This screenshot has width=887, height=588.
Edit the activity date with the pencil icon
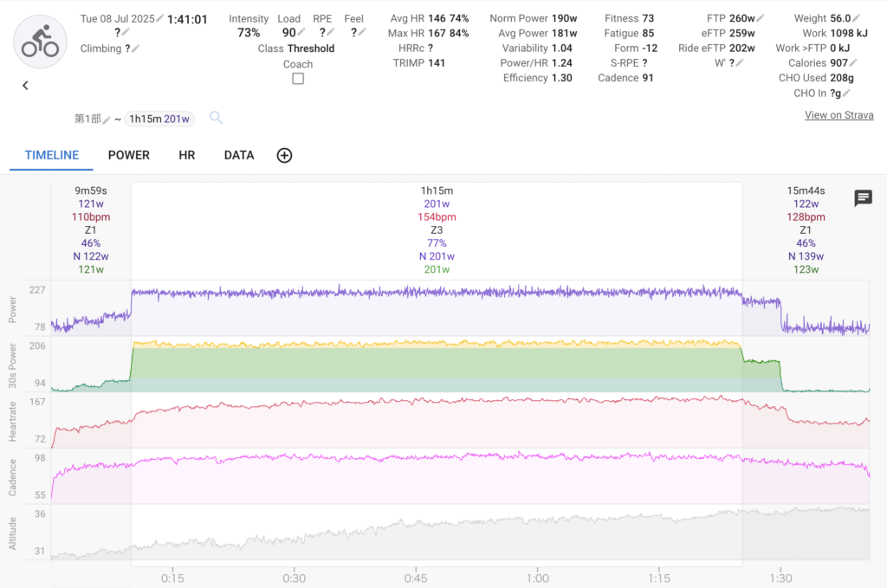click(160, 19)
